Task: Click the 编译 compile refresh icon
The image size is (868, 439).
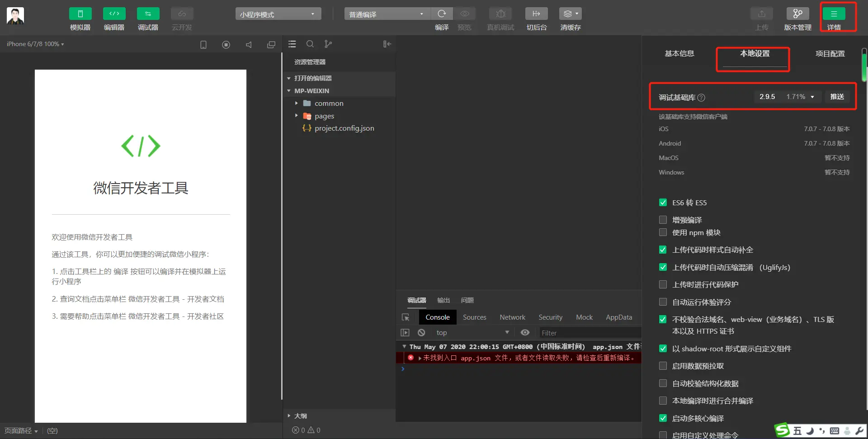Action: (x=442, y=14)
